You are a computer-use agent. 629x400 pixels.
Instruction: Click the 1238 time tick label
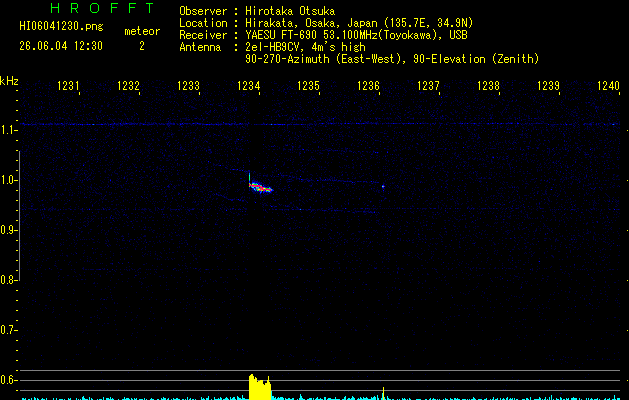[488, 85]
